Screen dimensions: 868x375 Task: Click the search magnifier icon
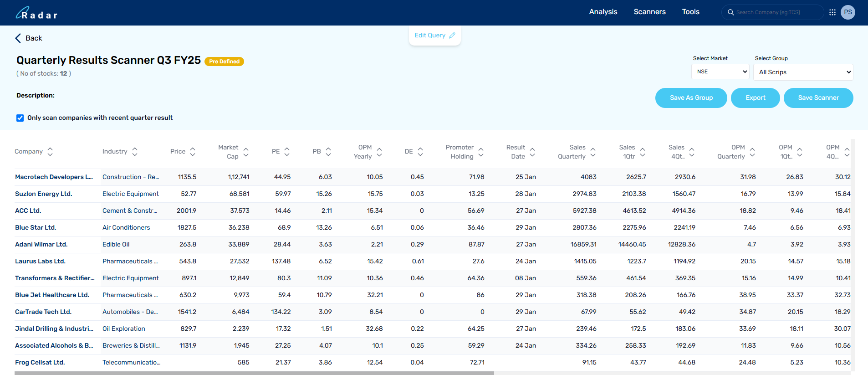(x=730, y=12)
